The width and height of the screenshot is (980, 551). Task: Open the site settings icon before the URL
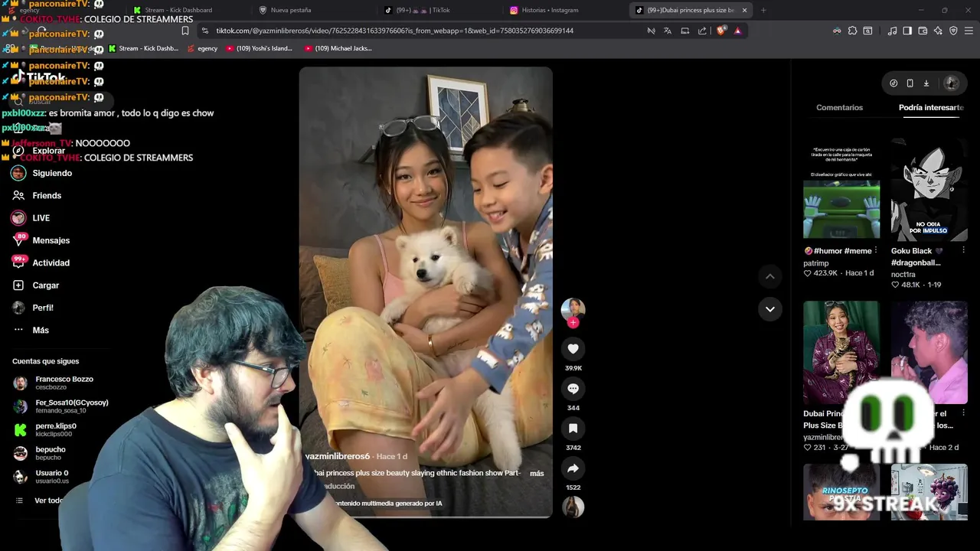(204, 31)
